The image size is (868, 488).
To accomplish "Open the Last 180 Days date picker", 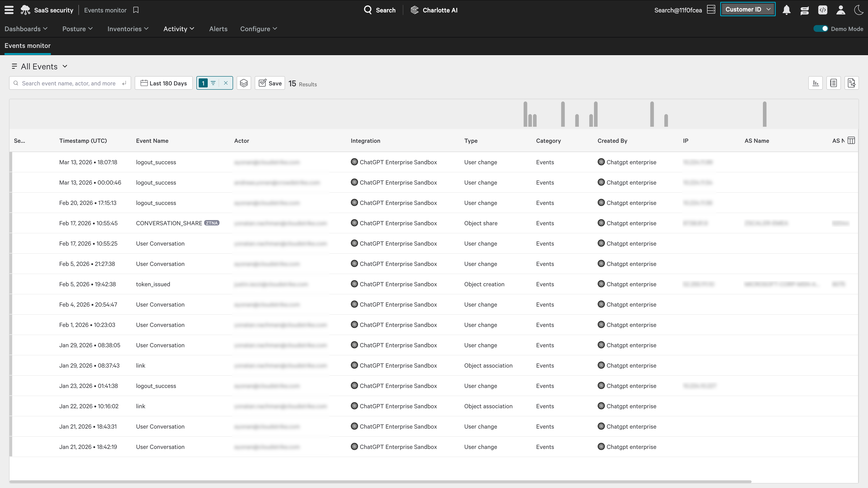I will (164, 83).
